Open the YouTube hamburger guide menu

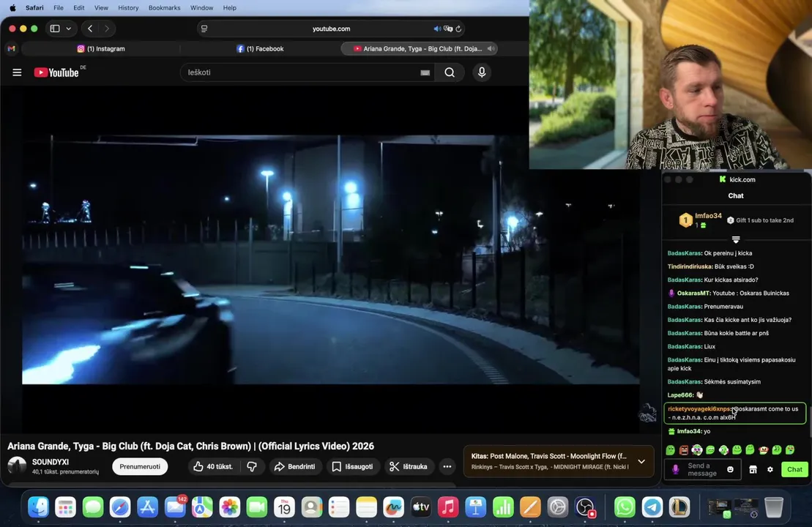17,72
